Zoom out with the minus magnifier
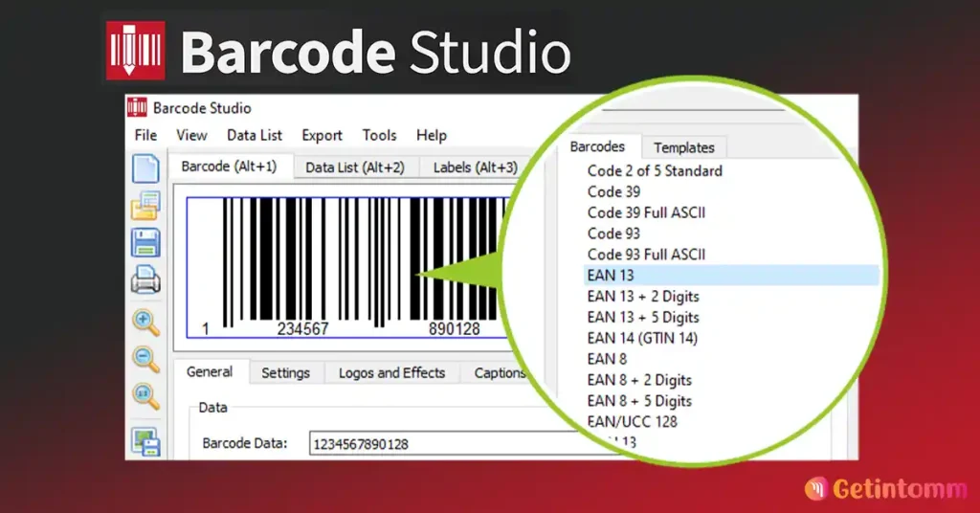The width and height of the screenshot is (980, 513). coord(145,359)
